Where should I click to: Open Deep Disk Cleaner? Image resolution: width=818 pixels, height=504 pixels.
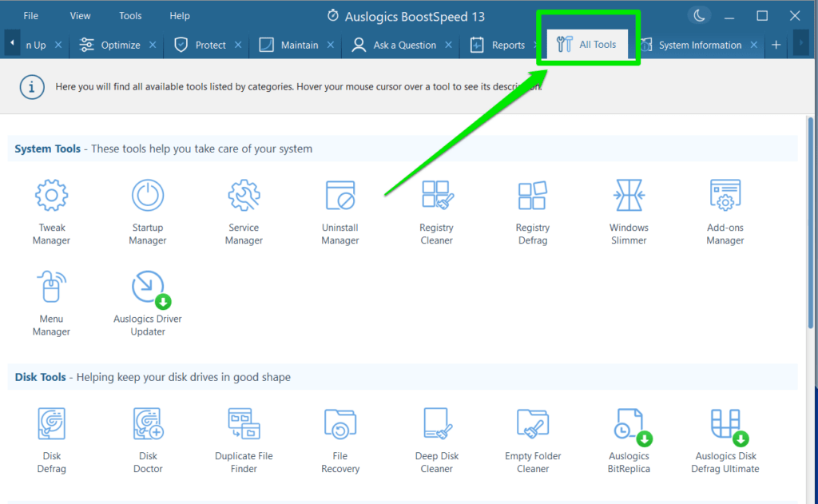tap(436, 438)
